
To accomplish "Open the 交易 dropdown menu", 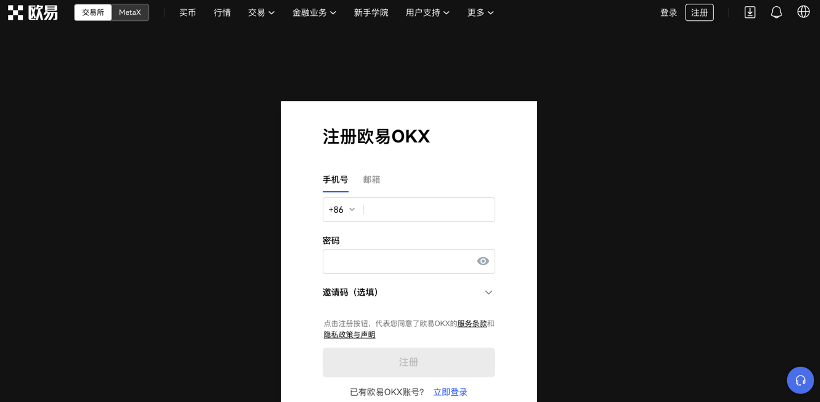I will pos(261,13).
